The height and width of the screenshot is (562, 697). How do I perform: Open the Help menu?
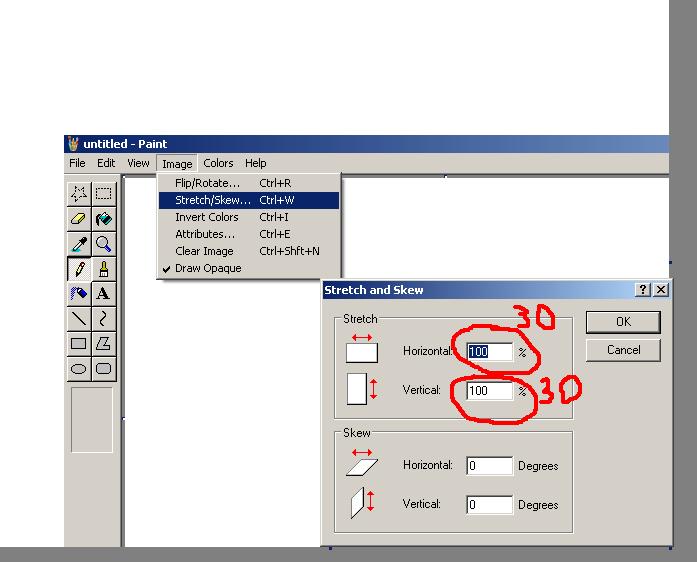[x=256, y=163]
